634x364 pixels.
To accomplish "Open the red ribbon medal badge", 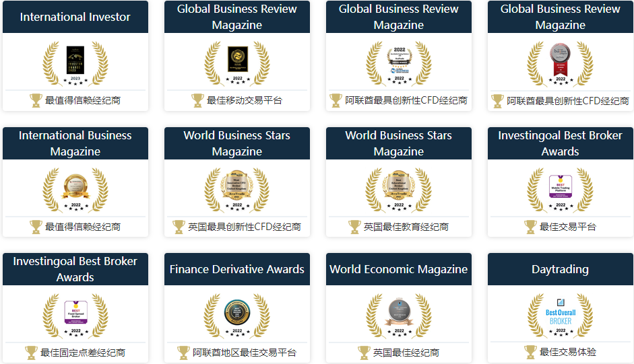I will [x=561, y=60].
